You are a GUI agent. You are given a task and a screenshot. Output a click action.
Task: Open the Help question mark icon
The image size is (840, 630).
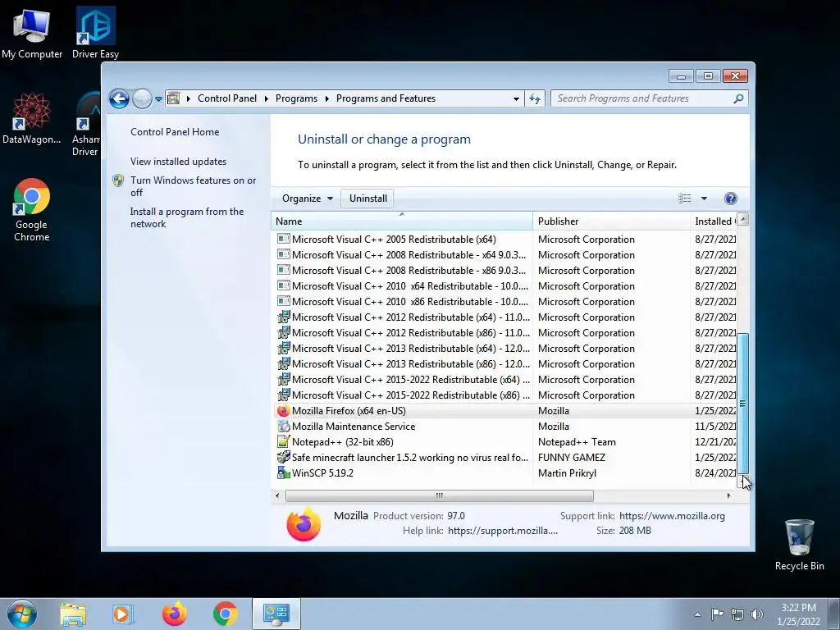[731, 199]
